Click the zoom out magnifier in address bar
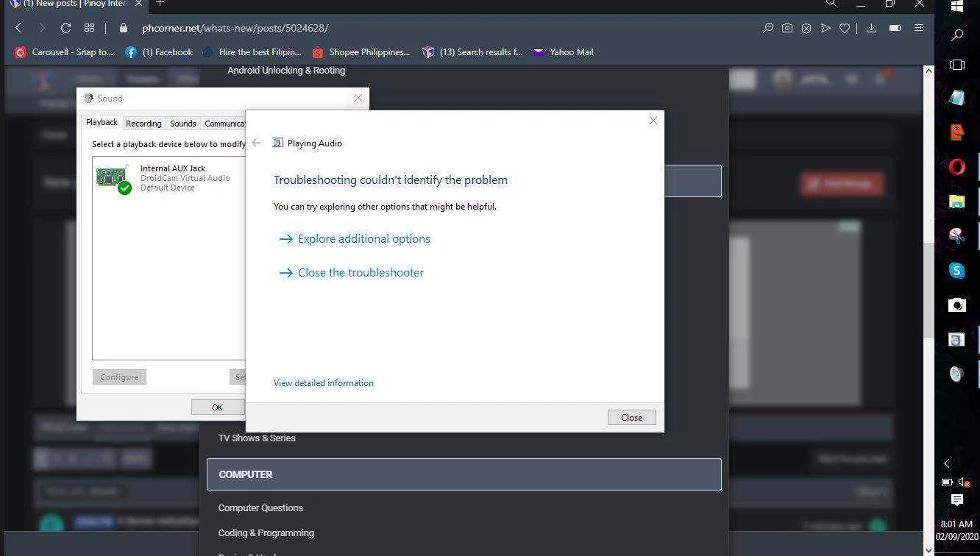This screenshot has height=556, width=980. coord(768,28)
